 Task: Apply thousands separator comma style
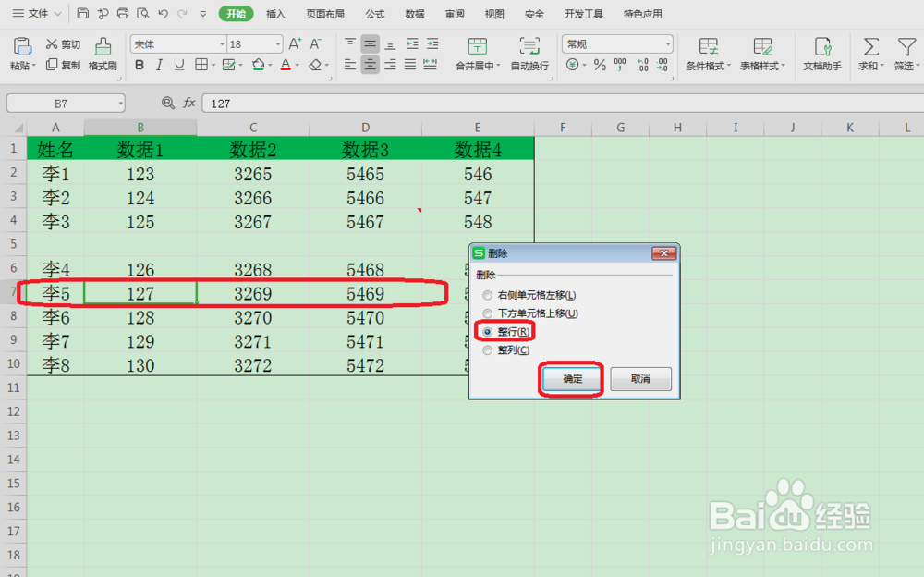(620, 65)
